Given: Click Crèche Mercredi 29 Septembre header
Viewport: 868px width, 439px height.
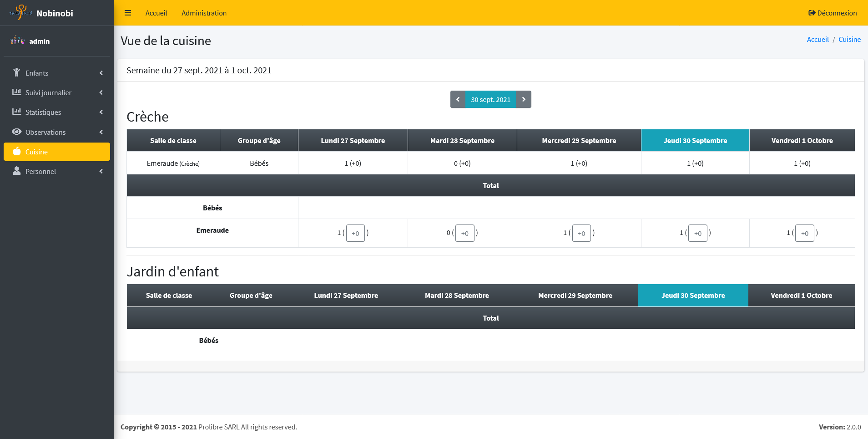Looking at the screenshot, I should pyautogui.click(x=579, y=140).
